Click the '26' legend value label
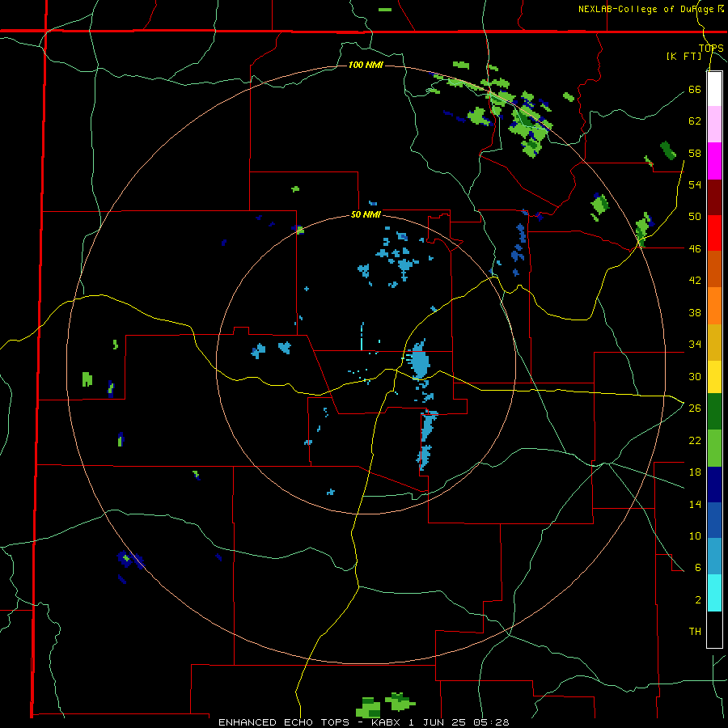This screenshot has height=728, width=728. pos(695,408)
